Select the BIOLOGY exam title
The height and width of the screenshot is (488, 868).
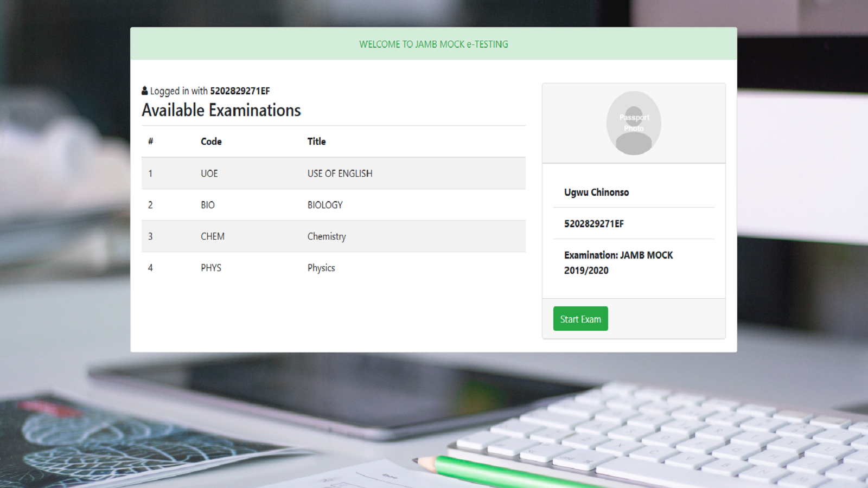(x=325, y=205)
